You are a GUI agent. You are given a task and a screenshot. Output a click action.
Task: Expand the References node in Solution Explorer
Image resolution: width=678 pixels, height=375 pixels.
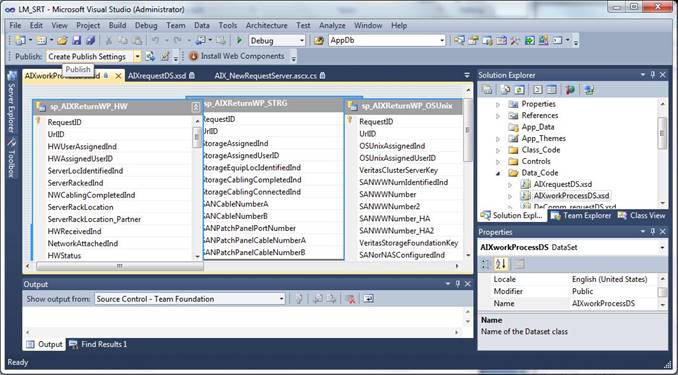(x=498, y=115)
